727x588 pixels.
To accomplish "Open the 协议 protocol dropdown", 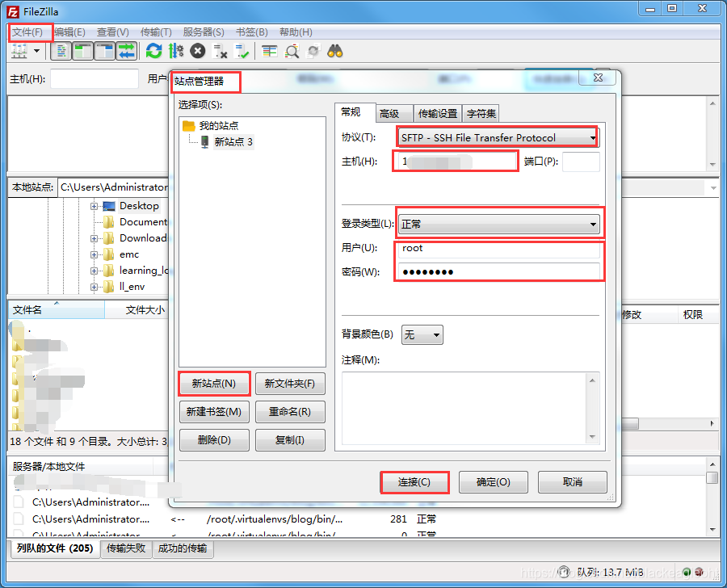I will tap(498, 138).
